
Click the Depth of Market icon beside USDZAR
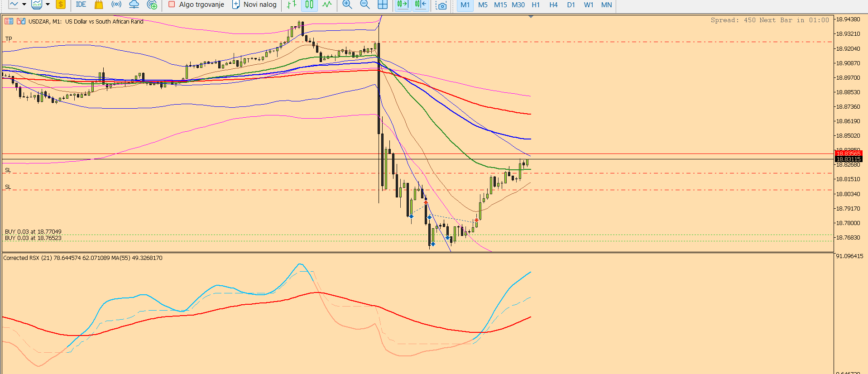(x=9, y=21)
